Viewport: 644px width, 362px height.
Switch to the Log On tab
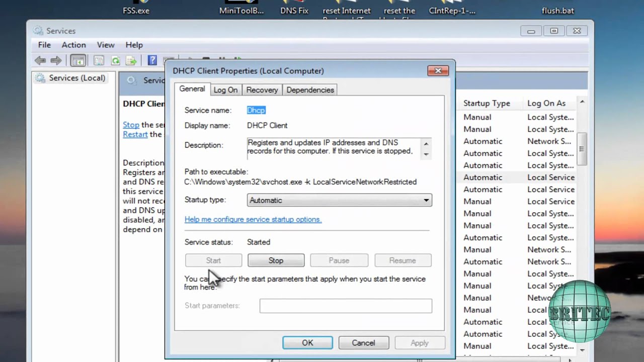click(225, 89)
